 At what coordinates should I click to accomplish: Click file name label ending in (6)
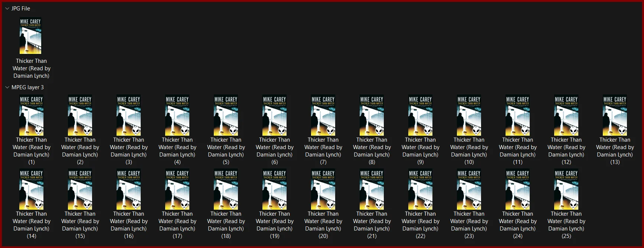(275, 151)
